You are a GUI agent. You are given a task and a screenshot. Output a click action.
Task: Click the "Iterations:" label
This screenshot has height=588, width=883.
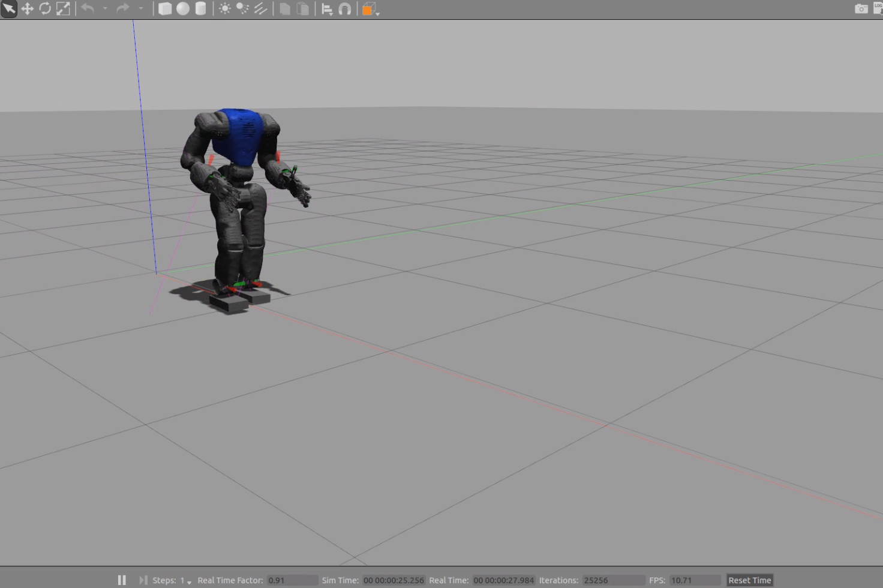(x=558, y=580)
